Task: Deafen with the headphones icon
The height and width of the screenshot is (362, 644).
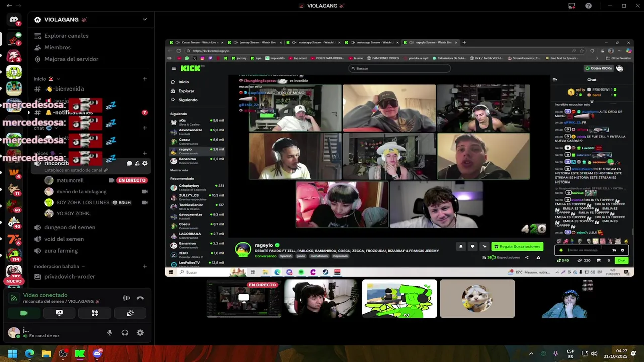Action: 125,333
